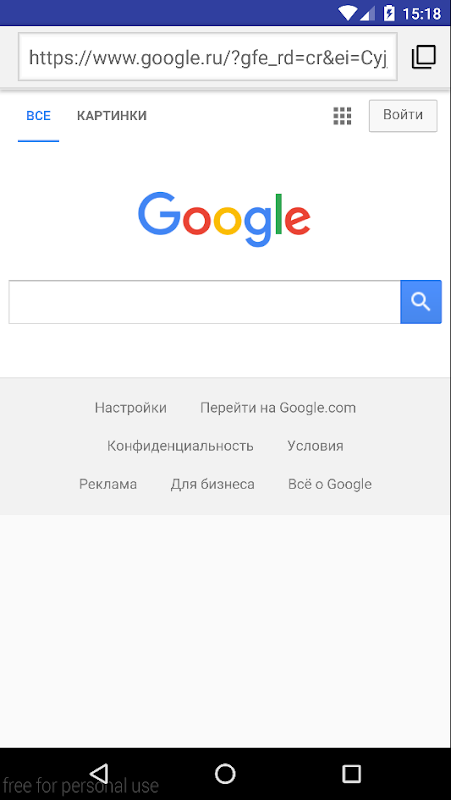Tap the blue magnifier search button
Viewport: 451px width, 800px height.
click(421, 302)
